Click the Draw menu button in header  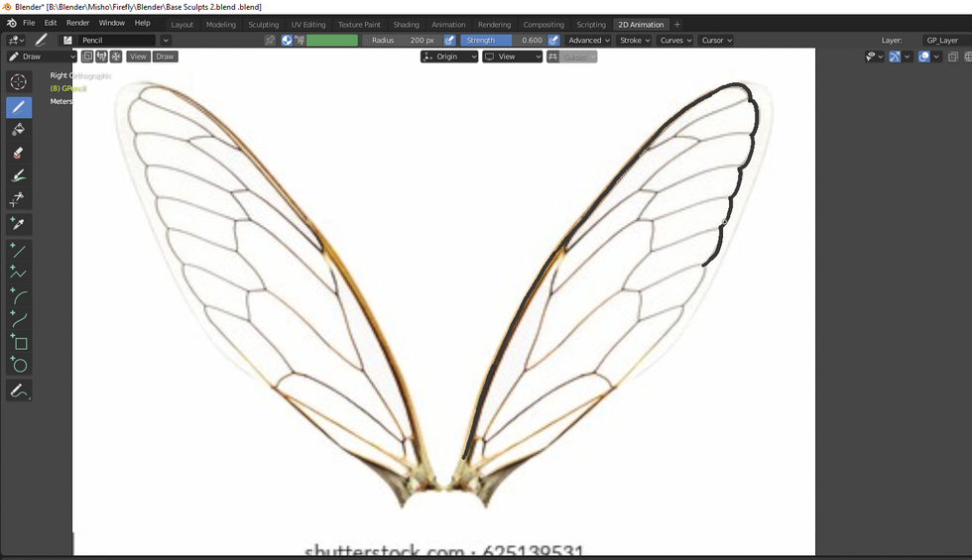pos(165,56)
